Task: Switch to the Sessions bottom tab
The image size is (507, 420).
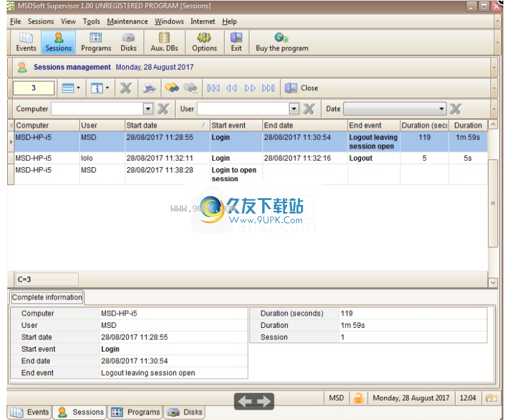Action: [x=80, y=412]
